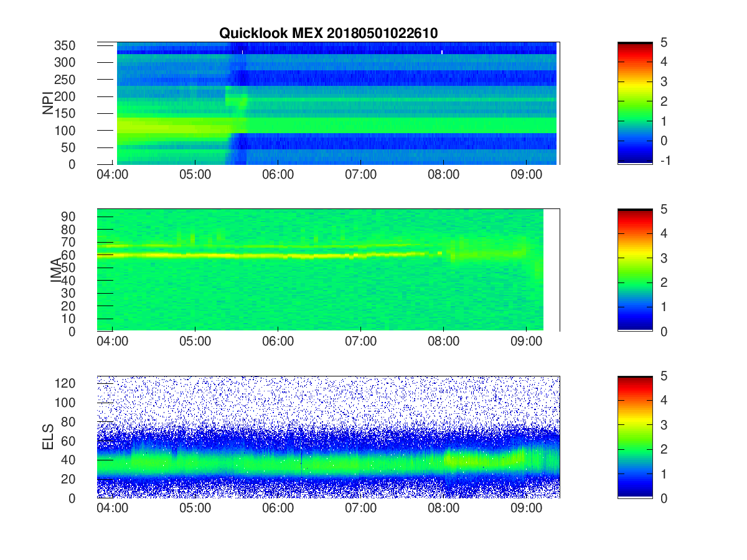Click the 5 label on NPI colorbar

pos(663,42)
